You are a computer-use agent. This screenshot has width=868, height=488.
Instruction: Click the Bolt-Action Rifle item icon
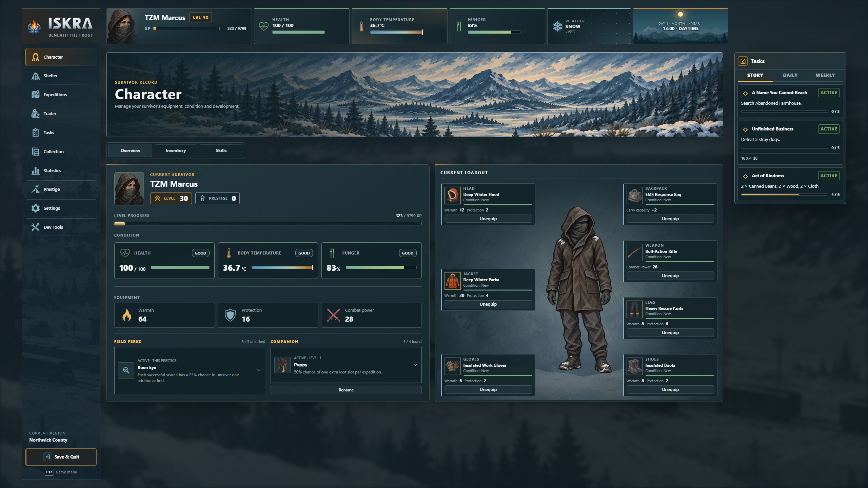(634, 252)
